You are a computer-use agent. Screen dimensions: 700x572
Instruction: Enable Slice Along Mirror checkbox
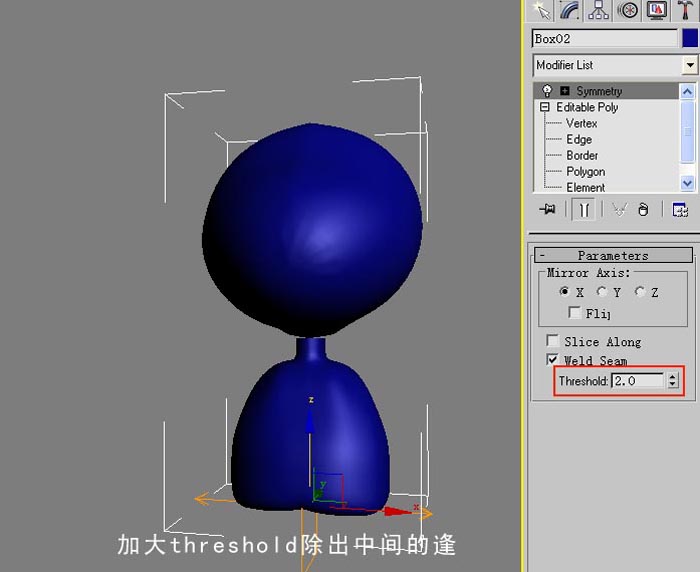(x=553, y=341)
